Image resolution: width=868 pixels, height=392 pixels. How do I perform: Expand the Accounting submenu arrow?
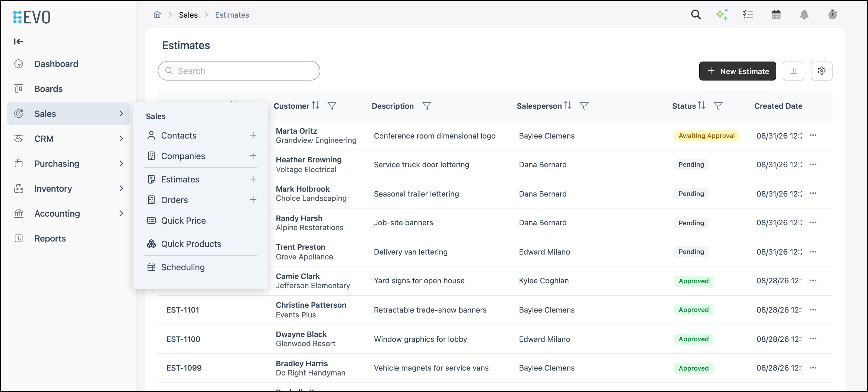(x=121, y=214)
